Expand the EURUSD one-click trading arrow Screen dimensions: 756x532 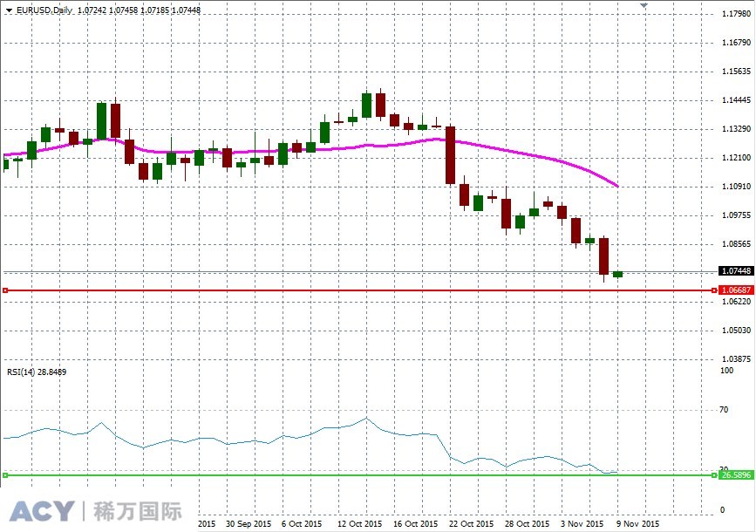tap(9, 9)
